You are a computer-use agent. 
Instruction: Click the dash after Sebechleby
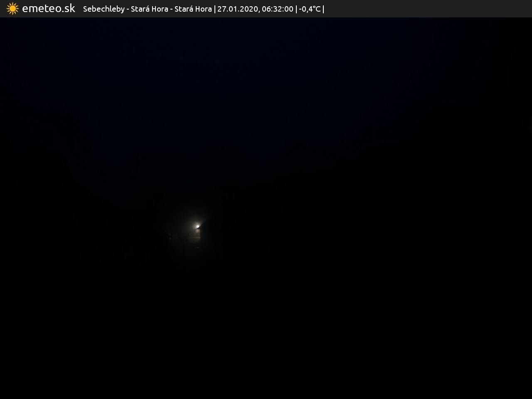click(x=128, y=9)
